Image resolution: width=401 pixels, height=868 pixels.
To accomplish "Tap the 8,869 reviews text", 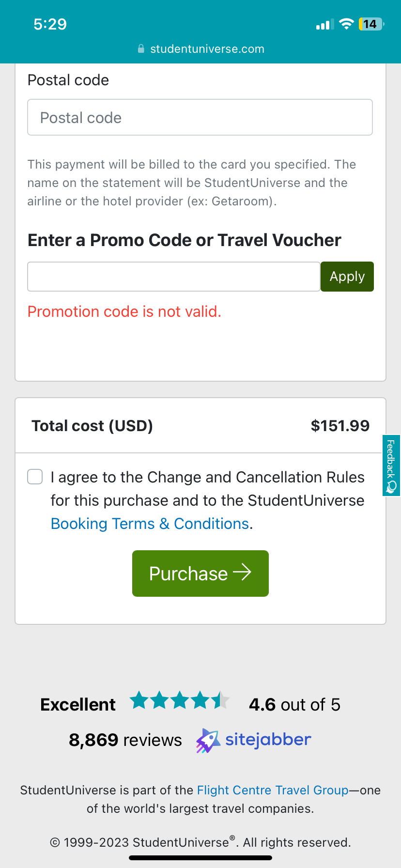I will click(x=125, y=740).
